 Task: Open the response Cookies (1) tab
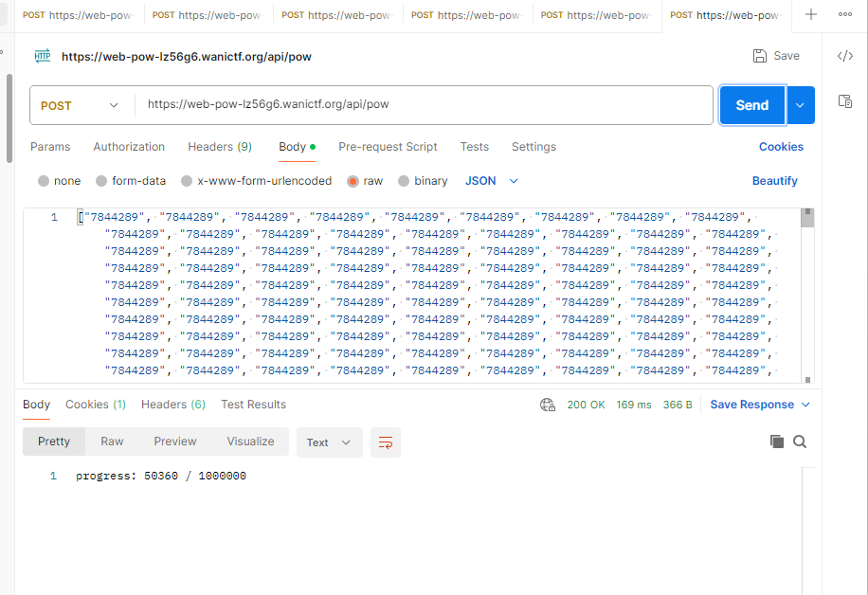pos(96,405)
